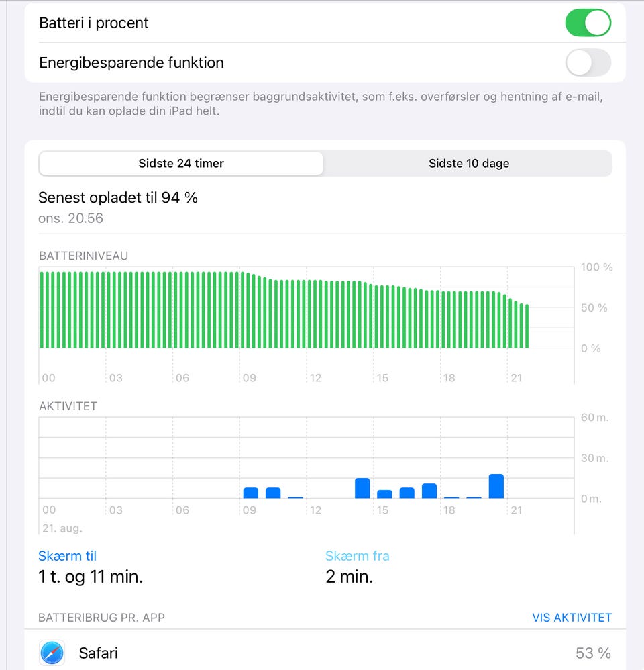The width and height of the screenshot is (644, 670).
Task: Tap the first green battery bar at 00
Action: pyautogui.click(x=42, y=310)
